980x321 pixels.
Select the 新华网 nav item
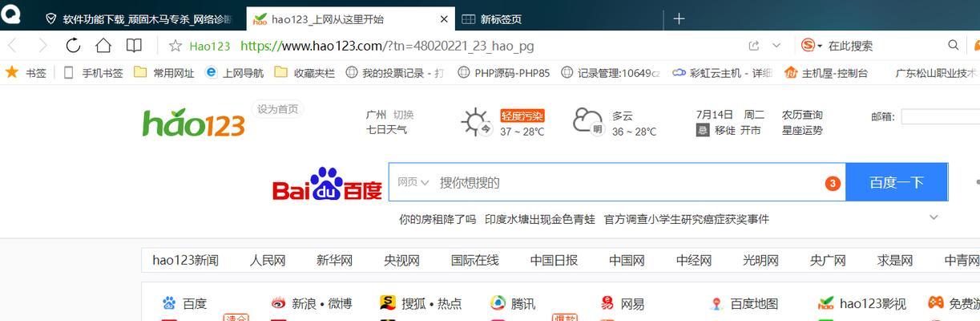(x=334, y=260)
